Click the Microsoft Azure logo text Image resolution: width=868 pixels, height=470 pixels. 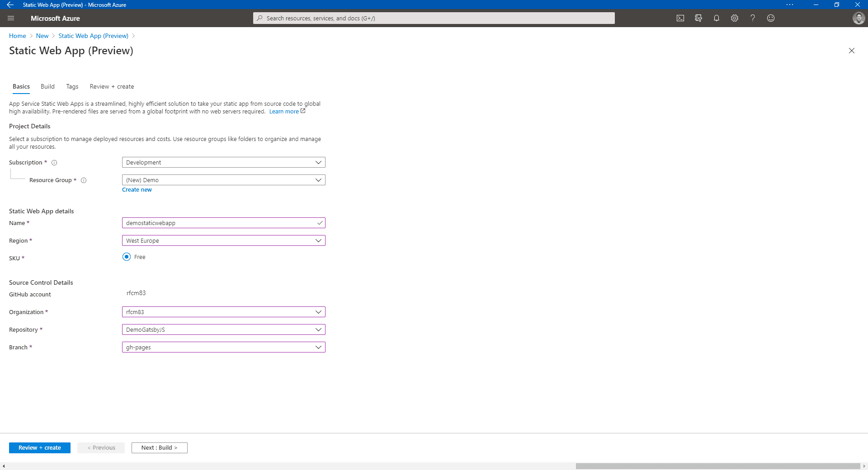pos(55,18)
